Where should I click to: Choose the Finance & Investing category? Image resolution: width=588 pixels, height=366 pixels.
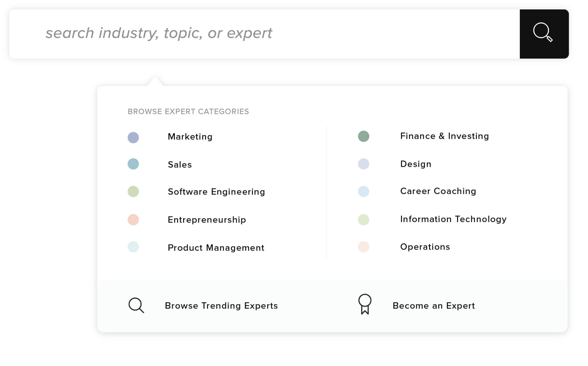[x=444, y=136]
